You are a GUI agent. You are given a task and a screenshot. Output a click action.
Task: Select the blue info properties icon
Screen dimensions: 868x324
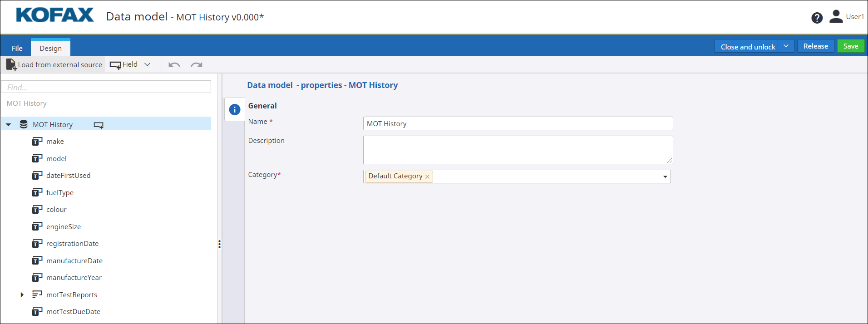(234, 110)
